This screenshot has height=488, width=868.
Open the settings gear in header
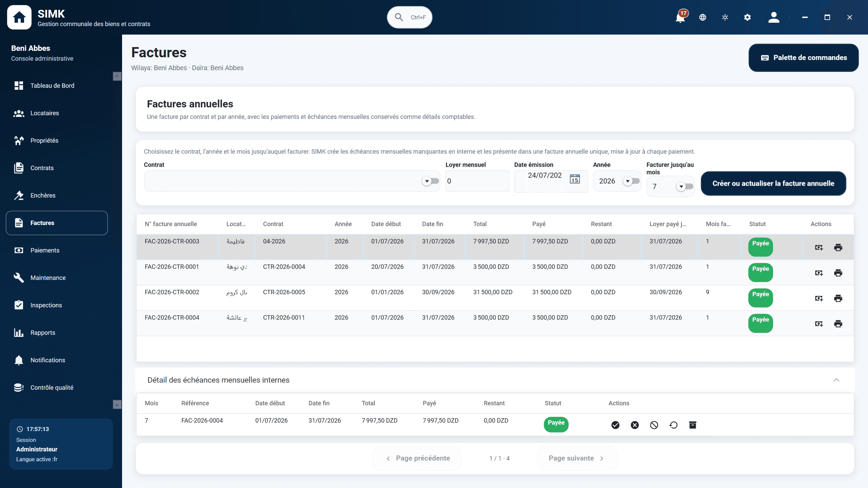747,17
